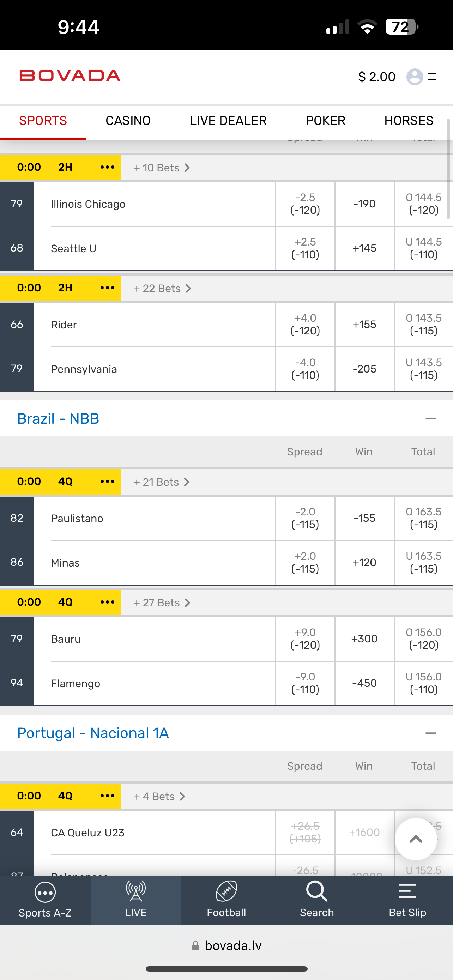Open the user account profile icon

click(x=415, y=77)
